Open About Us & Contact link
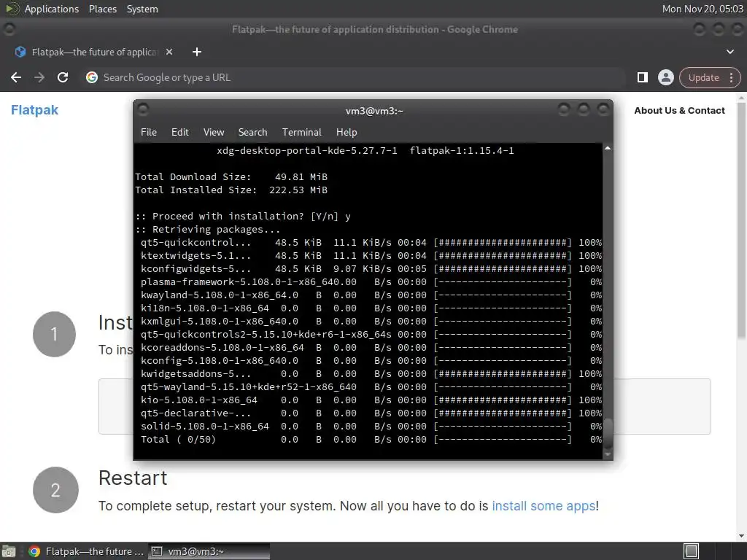747x560 pixels. click(679, 111)
